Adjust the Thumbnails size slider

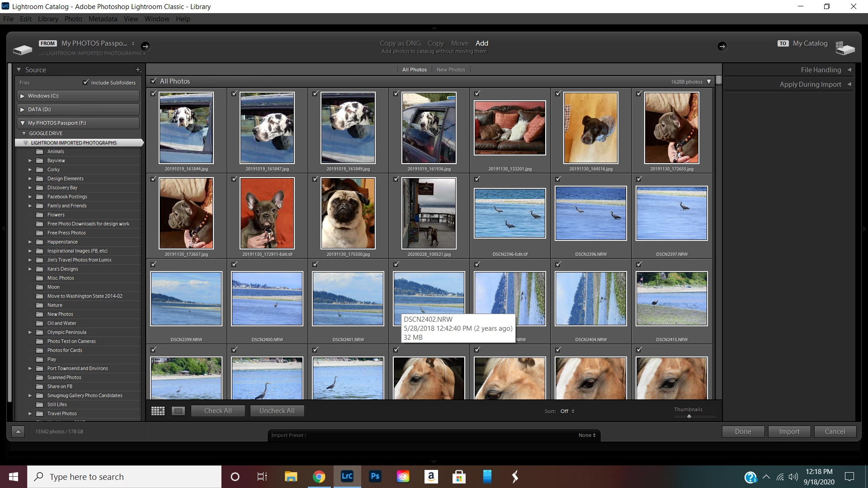click(x=689, y=416)
